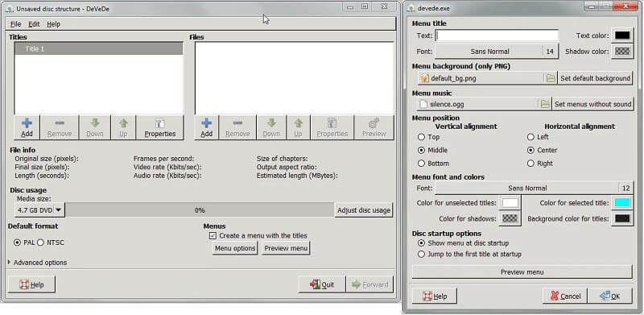
Task: Browse for menu music file folder icon
Action: (545, 104)
